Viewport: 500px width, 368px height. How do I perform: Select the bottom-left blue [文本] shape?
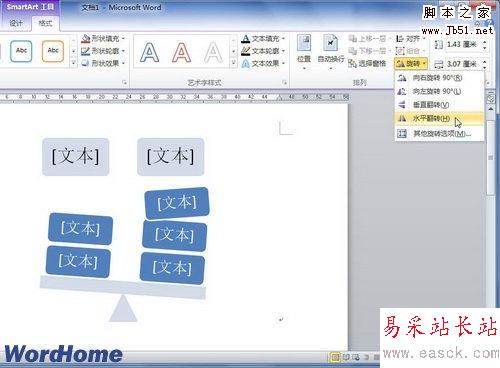pyautogui.click(x=78, y=262)
